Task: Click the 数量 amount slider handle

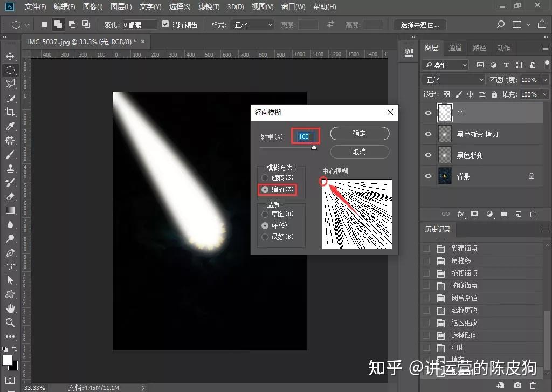Action: tap(314, 148)
